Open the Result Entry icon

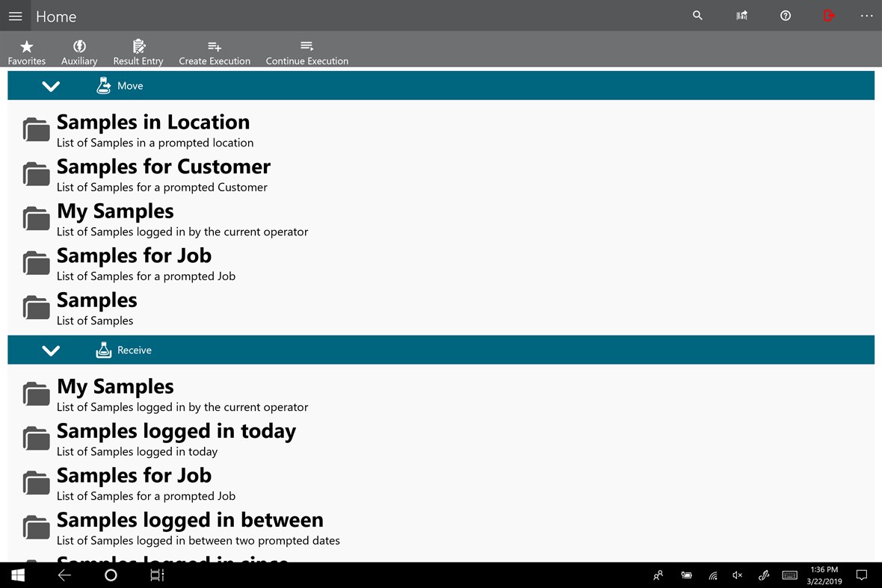pos(138,50)
